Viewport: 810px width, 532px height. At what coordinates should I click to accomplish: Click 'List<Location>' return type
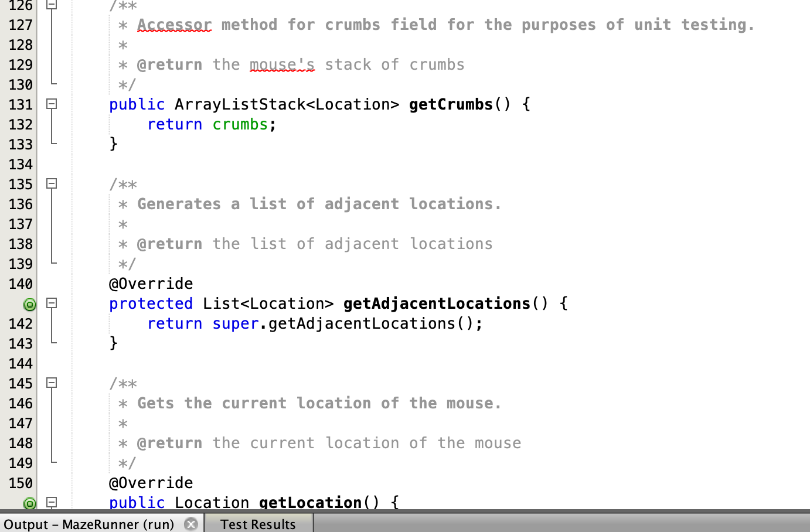tap(268, 303)
